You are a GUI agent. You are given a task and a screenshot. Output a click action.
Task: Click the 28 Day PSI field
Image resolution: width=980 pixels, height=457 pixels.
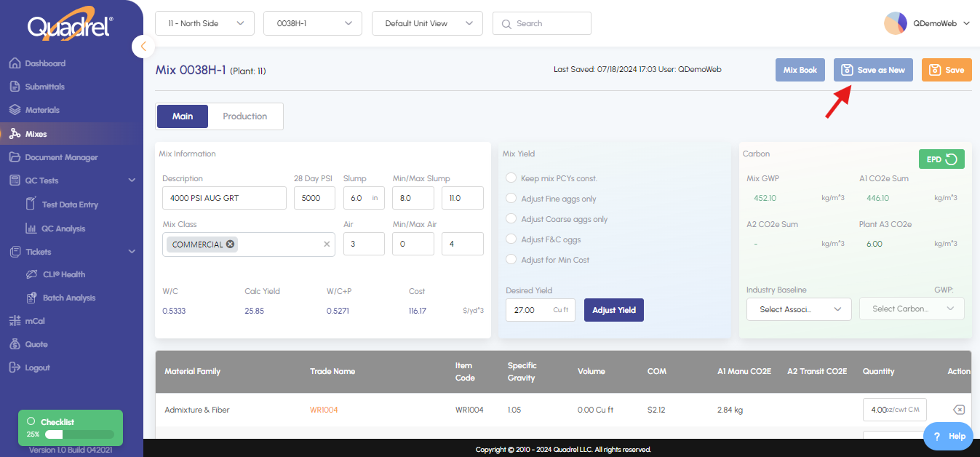click(x=314, y=198)
